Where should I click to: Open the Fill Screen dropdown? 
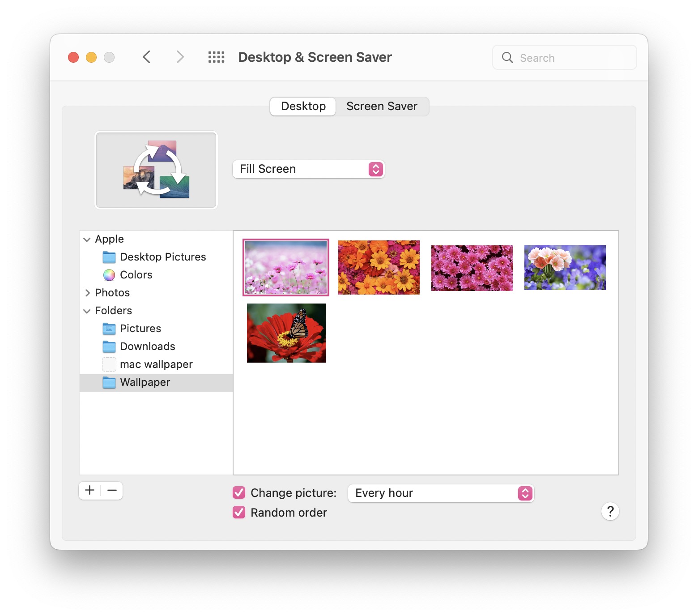308,169
